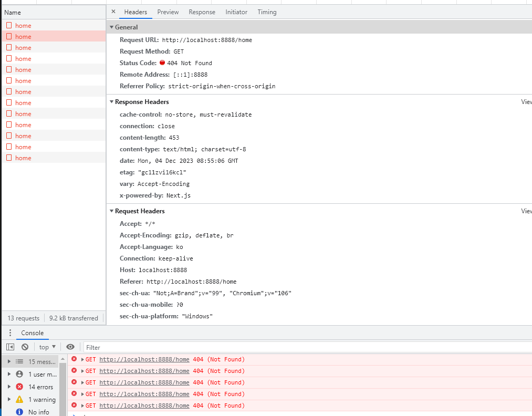Click the list icon beside '15 mess...'

pyautogui.click(x=19, y=362)
